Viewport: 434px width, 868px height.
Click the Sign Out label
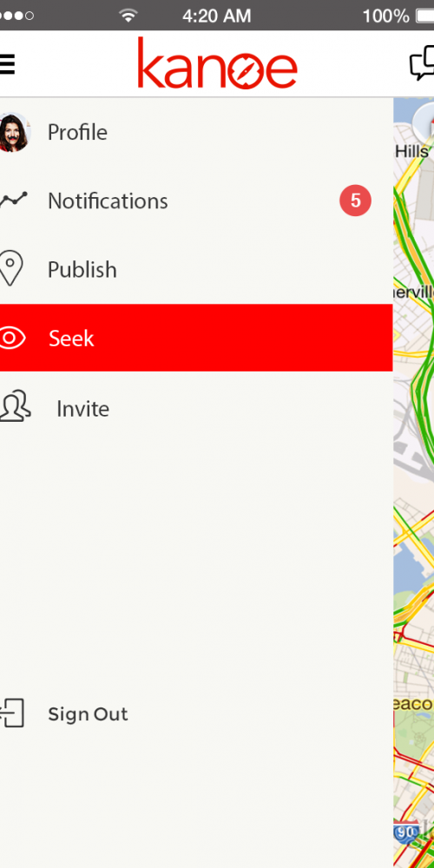(88, 714)
